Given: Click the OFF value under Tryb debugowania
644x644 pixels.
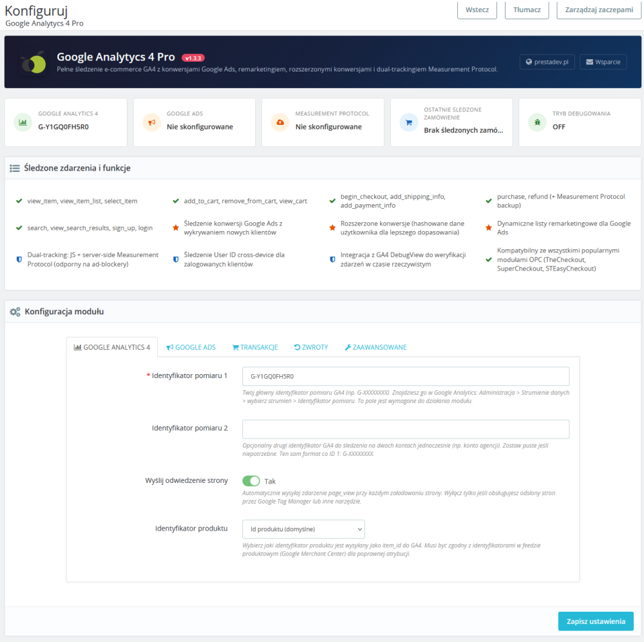Looking at the screenshot, I should 558,127.
